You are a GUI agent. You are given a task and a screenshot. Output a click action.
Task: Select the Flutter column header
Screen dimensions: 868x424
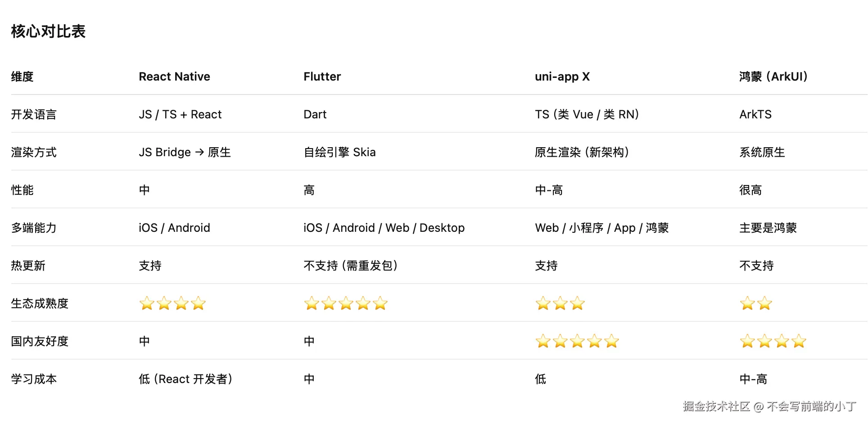(x=322, y=77)
